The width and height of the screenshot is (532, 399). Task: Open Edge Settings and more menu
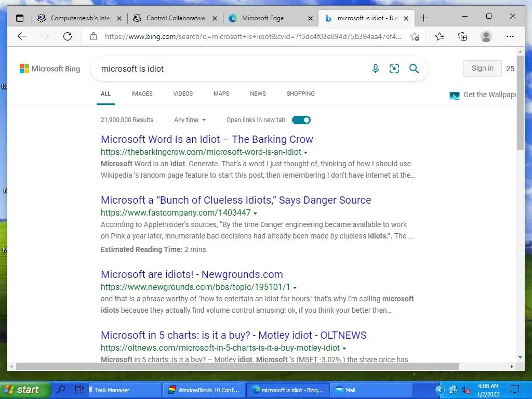coord(510,36)
